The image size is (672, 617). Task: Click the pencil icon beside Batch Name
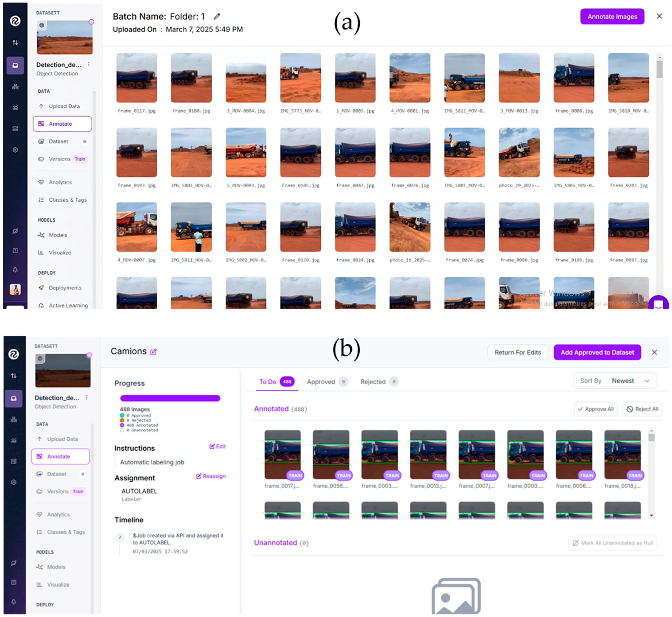[x=217, y=16]
